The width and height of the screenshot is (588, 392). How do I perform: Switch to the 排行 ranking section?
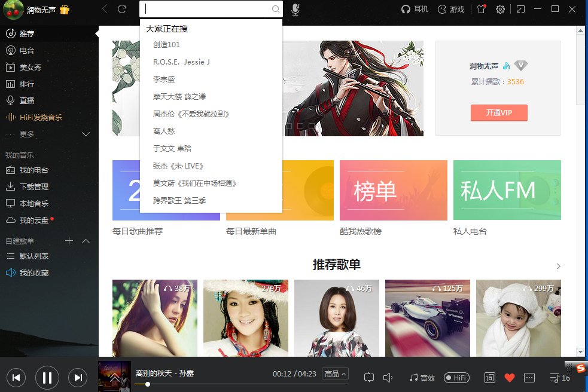point(28,84)
